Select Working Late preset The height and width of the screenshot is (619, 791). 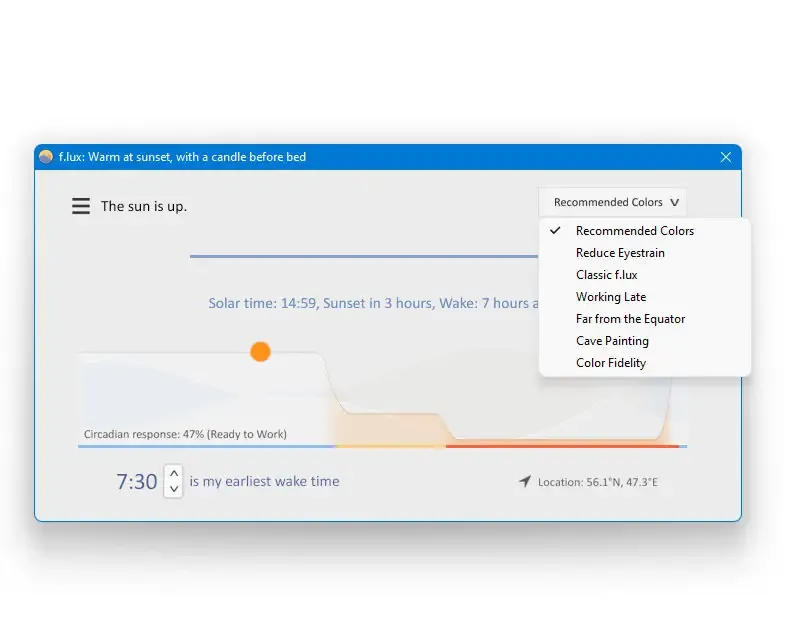point(645,297)
